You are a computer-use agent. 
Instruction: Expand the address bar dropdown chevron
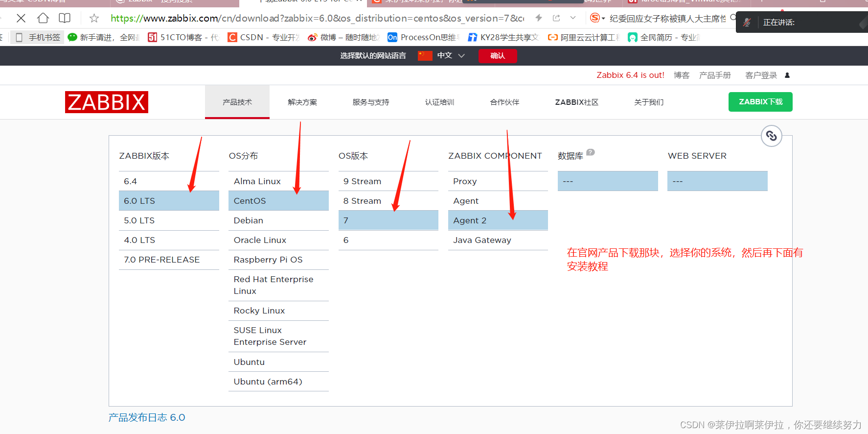tap(573, 18)
